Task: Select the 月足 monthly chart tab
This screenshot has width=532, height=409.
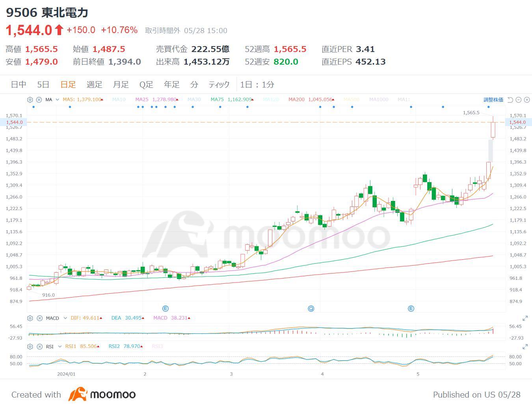Action: click(x=121, y=84)
